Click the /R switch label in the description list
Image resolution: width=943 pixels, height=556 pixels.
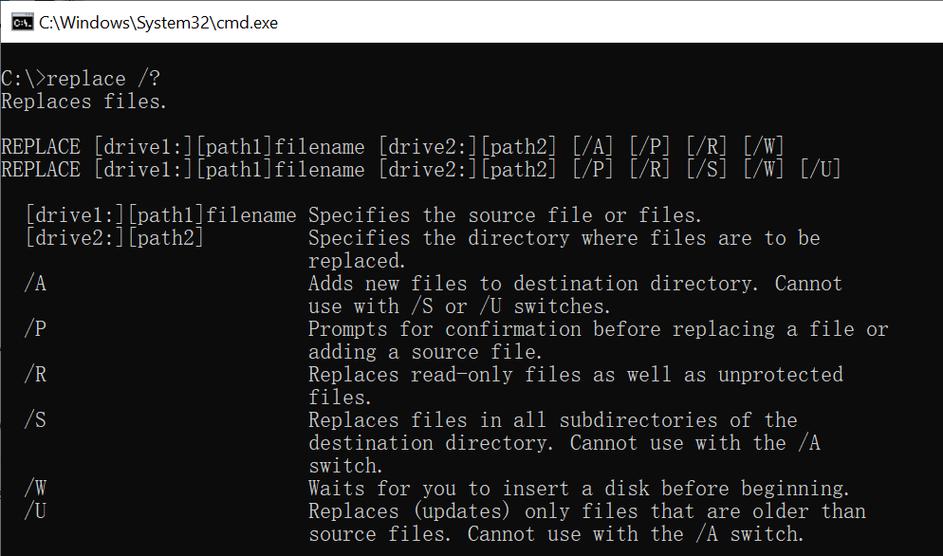(x=36, y=374)
